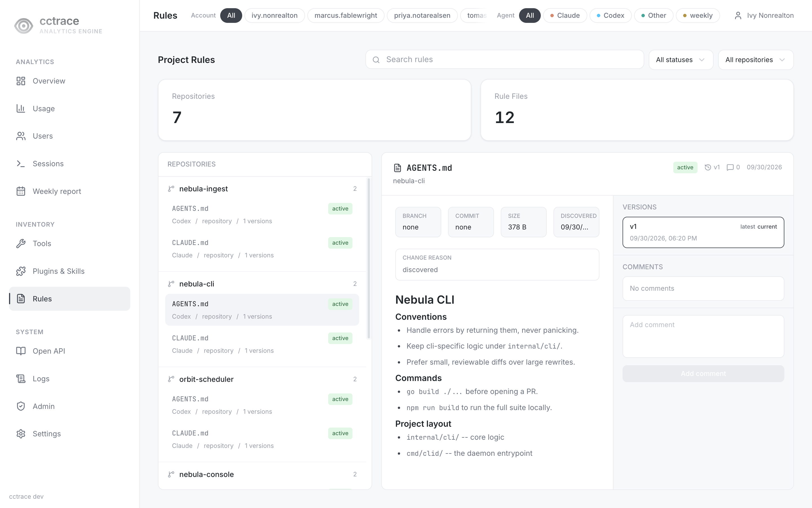Open the Sessions page

(x=69, y=164)
